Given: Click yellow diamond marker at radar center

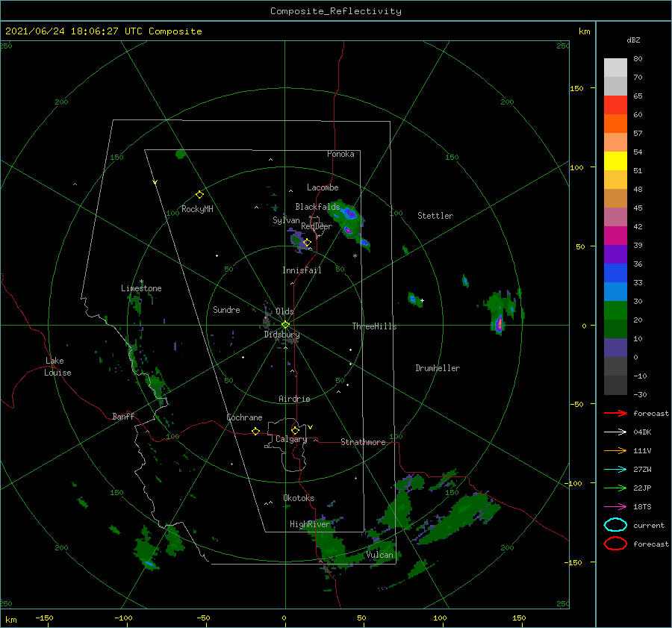Looking at the screenshot, I should [285, 325].
